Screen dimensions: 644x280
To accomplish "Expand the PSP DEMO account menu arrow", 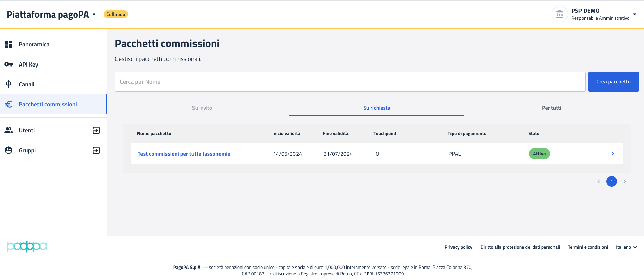I will (x=634, y=14).
